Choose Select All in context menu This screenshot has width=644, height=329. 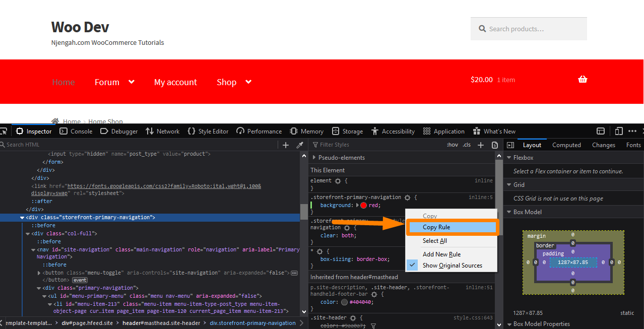coord(452,241)
